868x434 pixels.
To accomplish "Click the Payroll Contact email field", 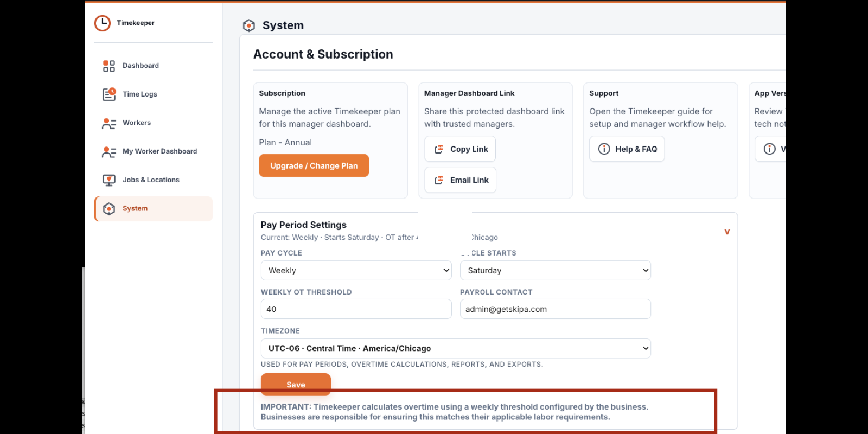I will coord(556,309).
